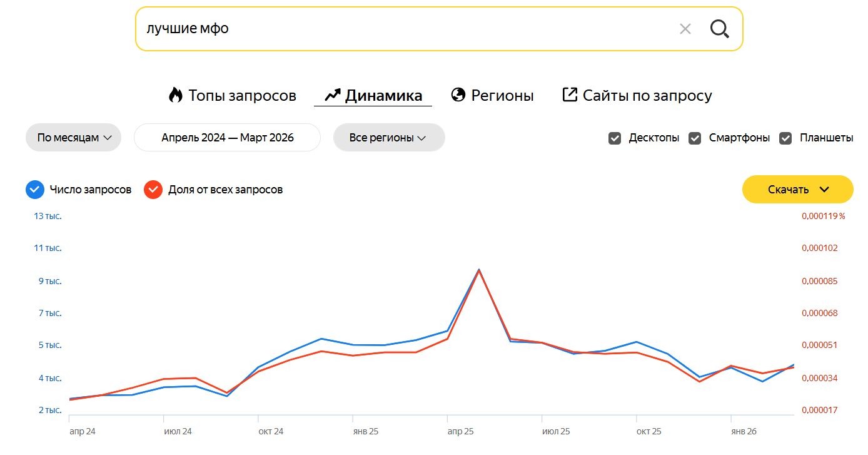Click the chart peak after апр 25
This screenshot has height=455, width=868.
click(479, 270)
